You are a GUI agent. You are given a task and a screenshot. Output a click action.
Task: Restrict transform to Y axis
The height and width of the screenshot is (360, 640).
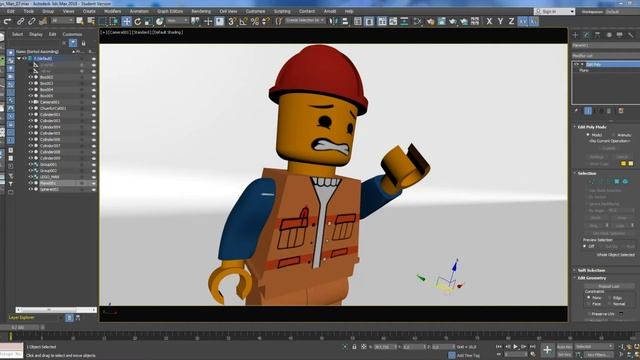coord(500,21)
